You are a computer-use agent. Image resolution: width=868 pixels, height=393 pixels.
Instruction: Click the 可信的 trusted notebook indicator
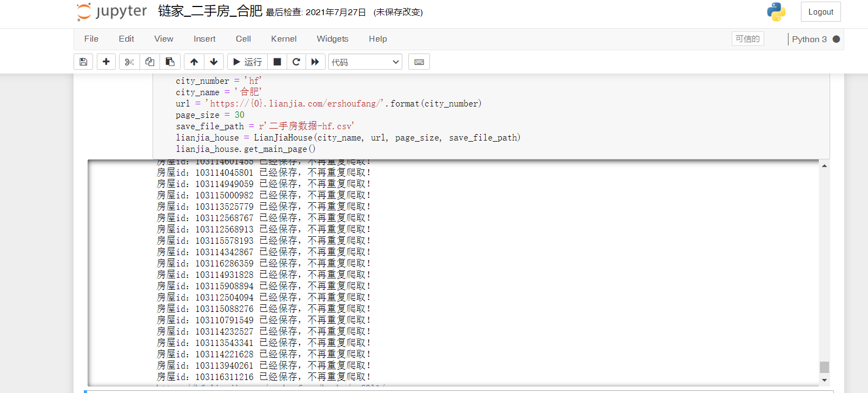(748, 39)
